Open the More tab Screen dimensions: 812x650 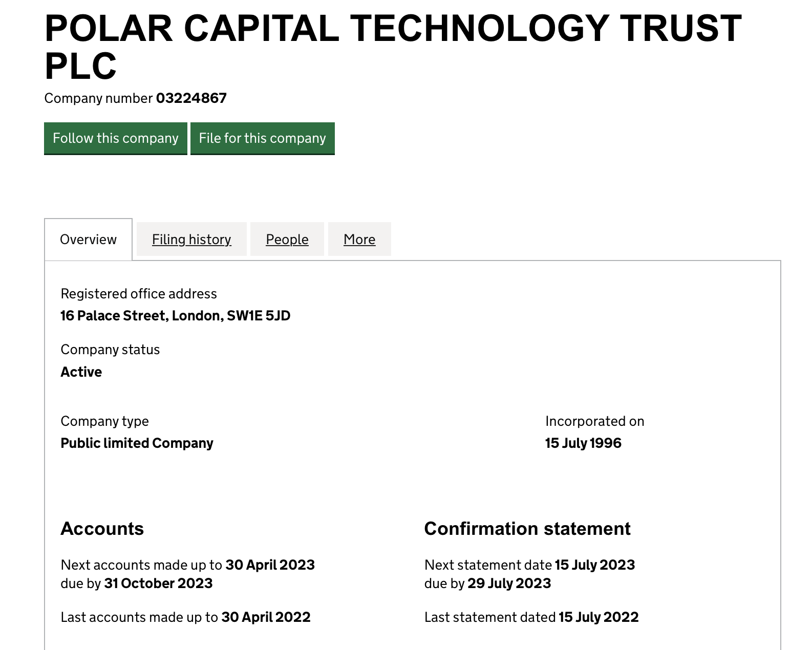359,240
